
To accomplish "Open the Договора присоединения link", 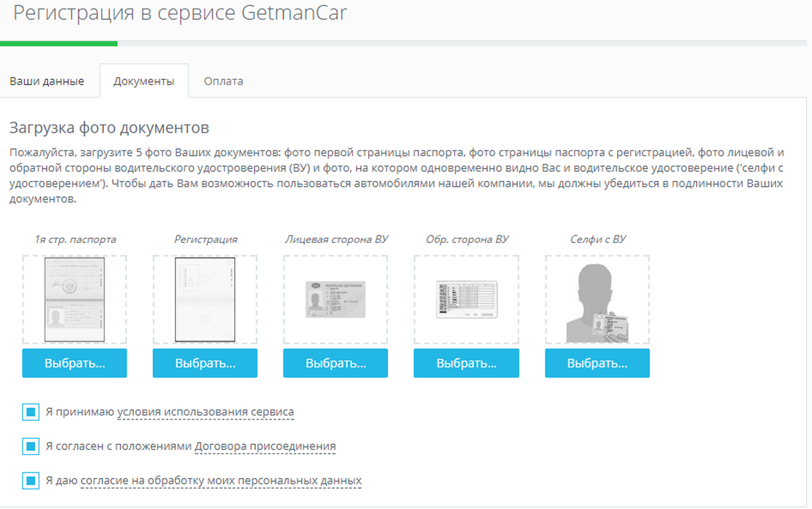I will tap(265, 447).
